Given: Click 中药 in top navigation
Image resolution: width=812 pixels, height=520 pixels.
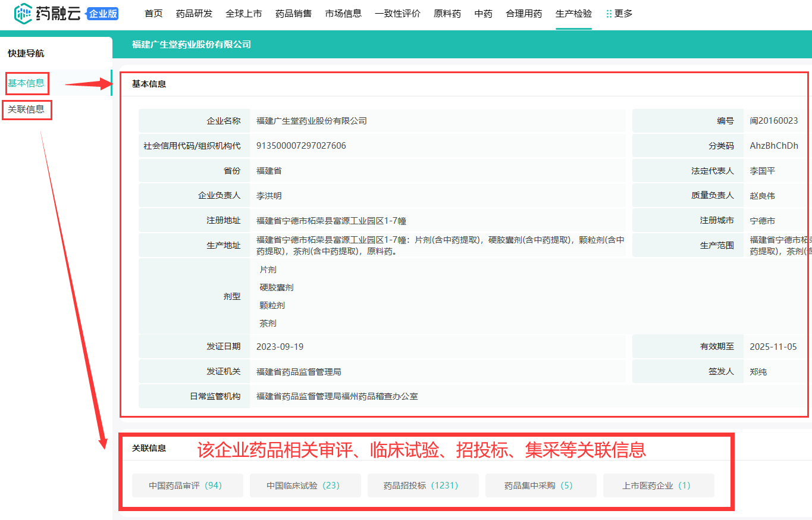Looking at the screenshot, I should 483,14.
